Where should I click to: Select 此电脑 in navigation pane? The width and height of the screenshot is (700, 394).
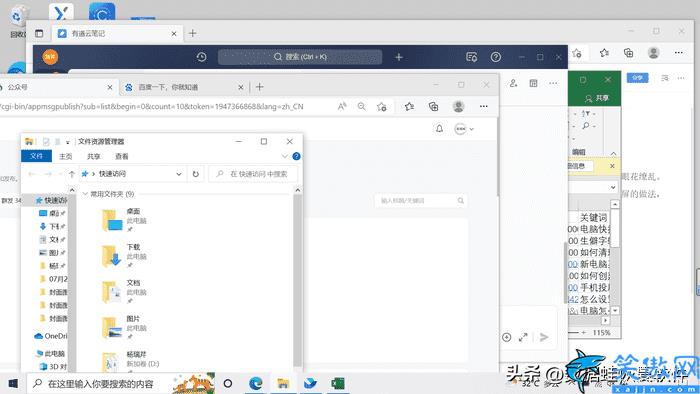click(50, 353)
